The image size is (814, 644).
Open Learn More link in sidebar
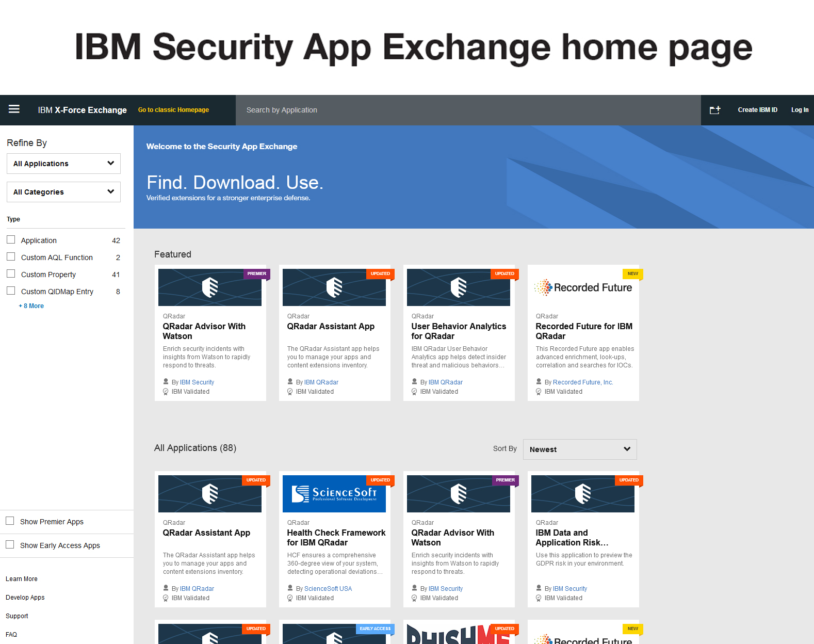[22, 579]
